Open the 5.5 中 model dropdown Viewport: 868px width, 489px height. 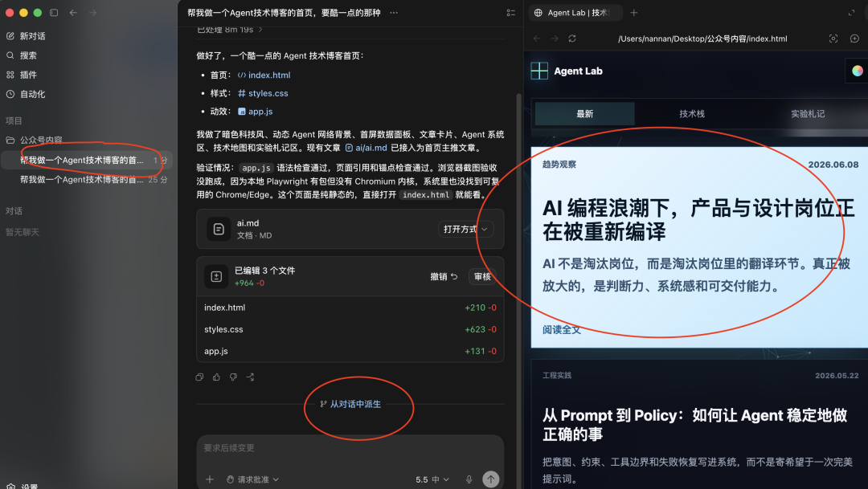click(432, 479)
